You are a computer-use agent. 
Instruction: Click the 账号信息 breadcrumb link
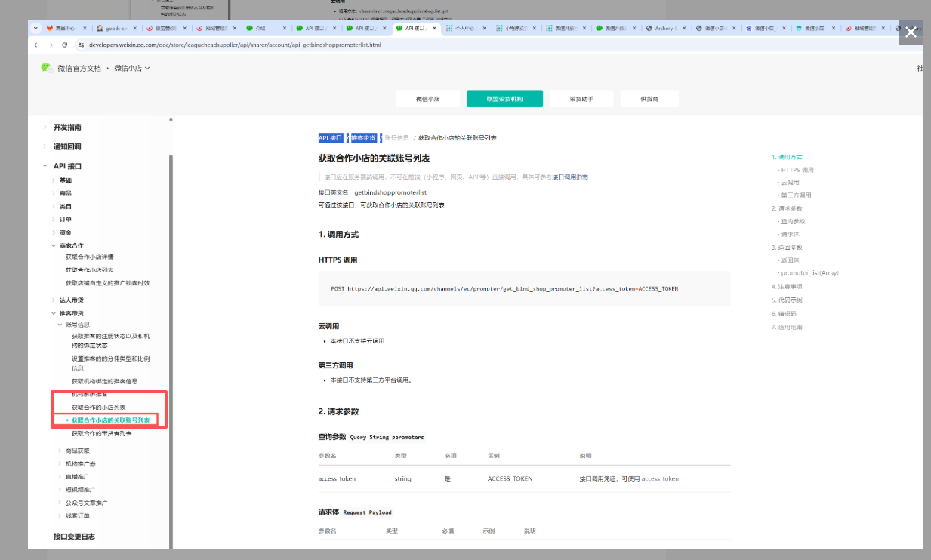click(x=396, y=138)
